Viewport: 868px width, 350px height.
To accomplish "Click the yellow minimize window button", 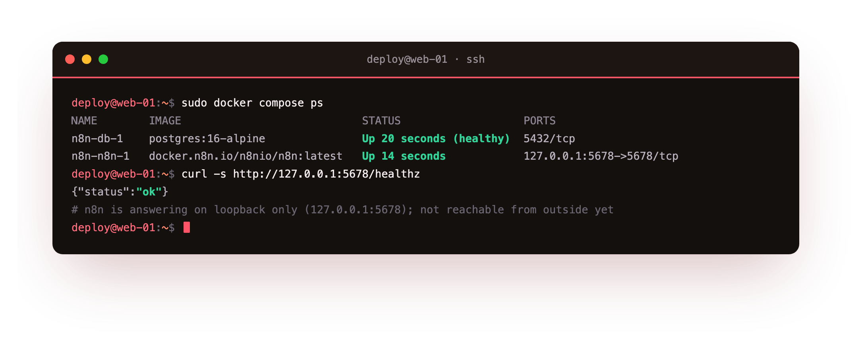I will coord(87,59).
